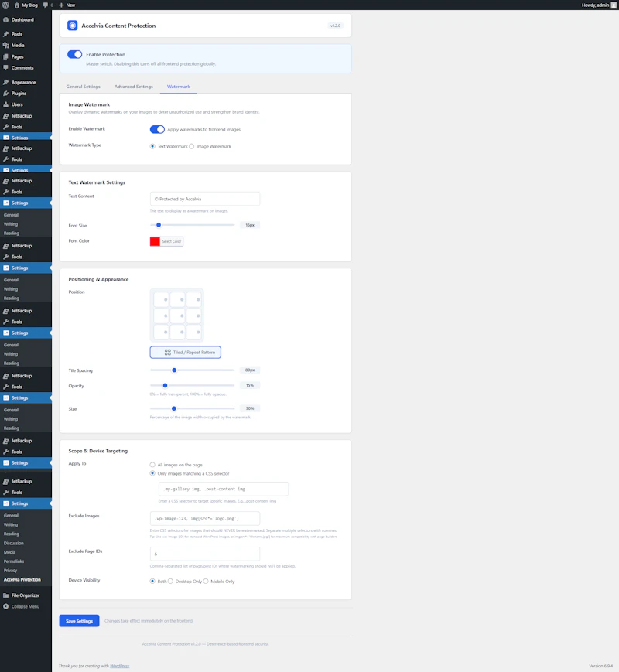
Task: Click the WordPress logo in the admin bar
Action: (x=5, y=5)
